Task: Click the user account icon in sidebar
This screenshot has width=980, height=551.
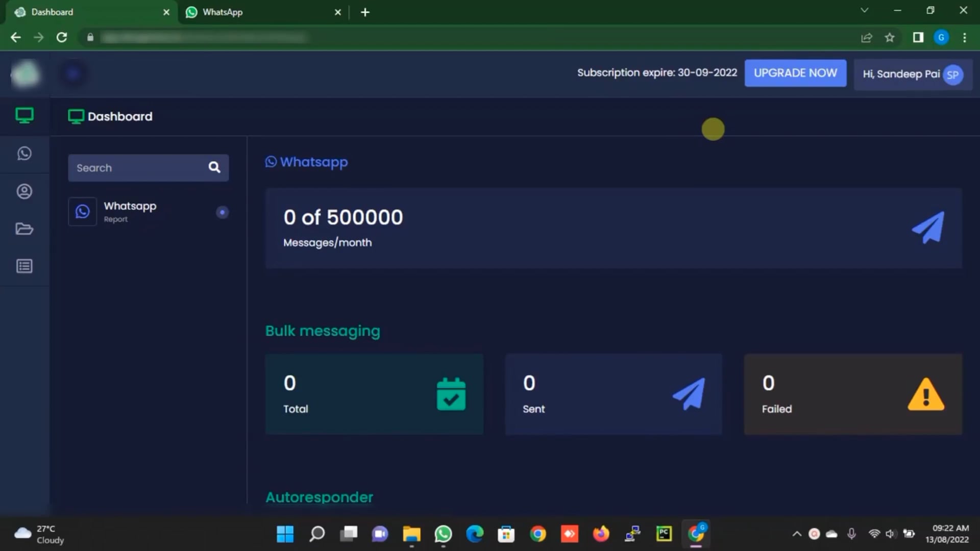Action: [x=24, y=191]
